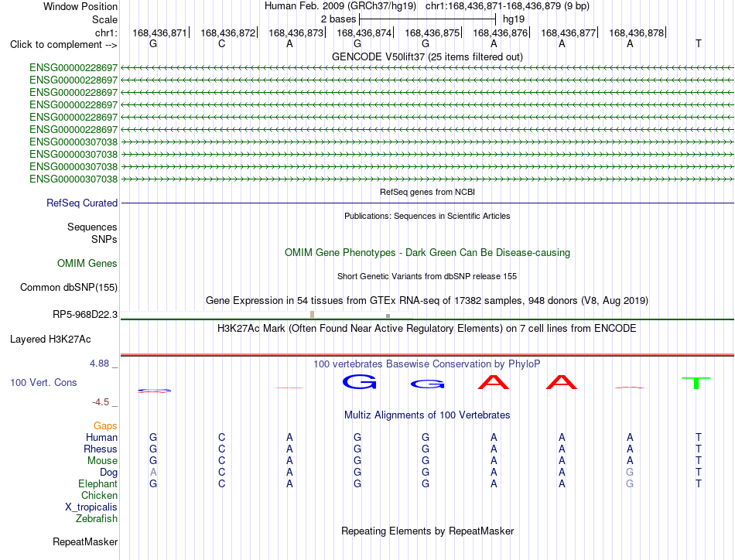Viewport: 735px width, 560px height.
Task: Click the C base in the sequence row
Action: (222, 43)
